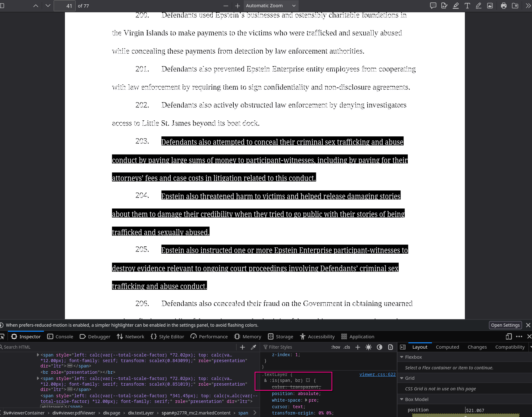Select span#p277R_mc2.markedContent breadcrumb
The width and height of the screenshot is (532, 417).
pos(196,413)
